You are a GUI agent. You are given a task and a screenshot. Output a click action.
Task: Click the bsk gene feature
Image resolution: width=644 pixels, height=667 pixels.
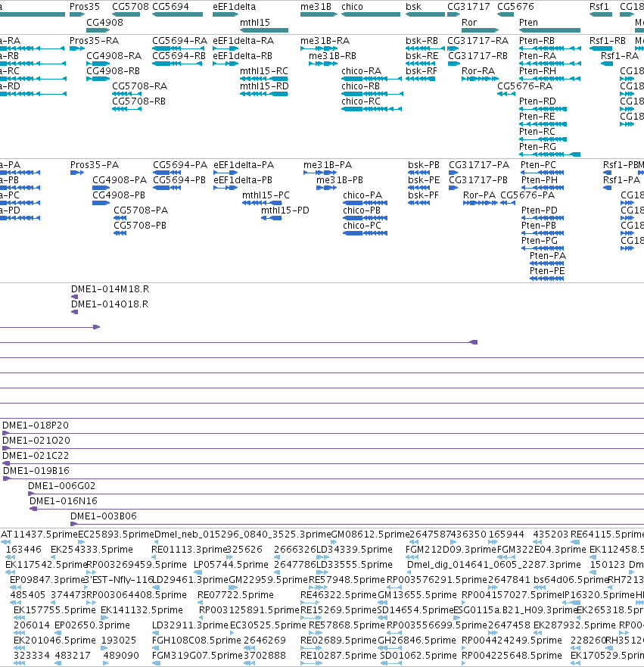click(425, 14)
